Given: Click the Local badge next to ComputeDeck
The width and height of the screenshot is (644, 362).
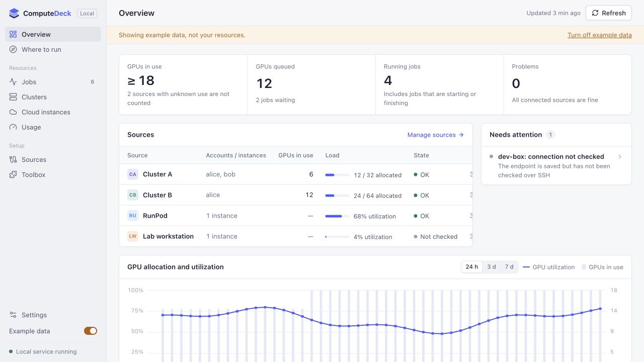Looking at the screenshot, I should click(87, 14).
